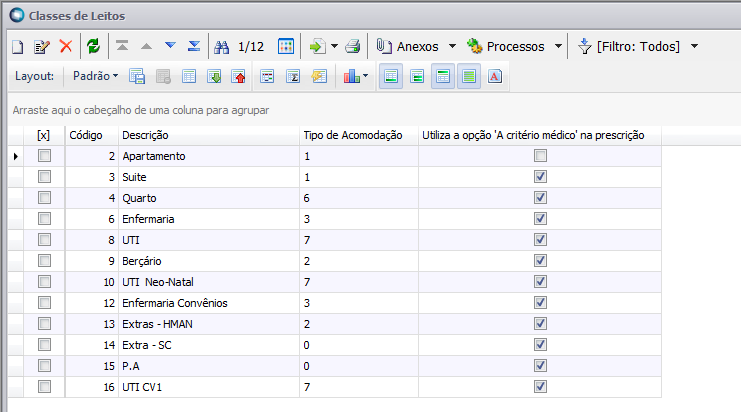Screen dimensions: 741x412
Task: Open the Padrão layout dropdown
Action: [x=95, y=76]
